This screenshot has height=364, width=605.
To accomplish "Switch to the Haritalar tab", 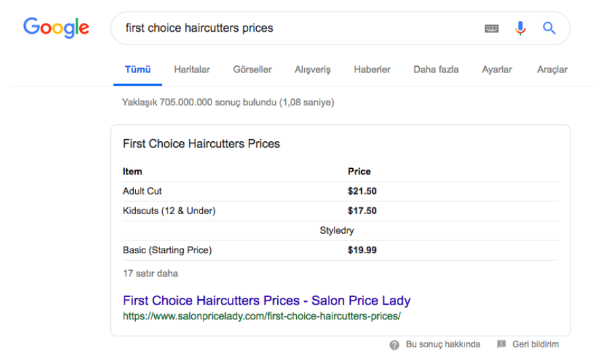I will 192,70.
